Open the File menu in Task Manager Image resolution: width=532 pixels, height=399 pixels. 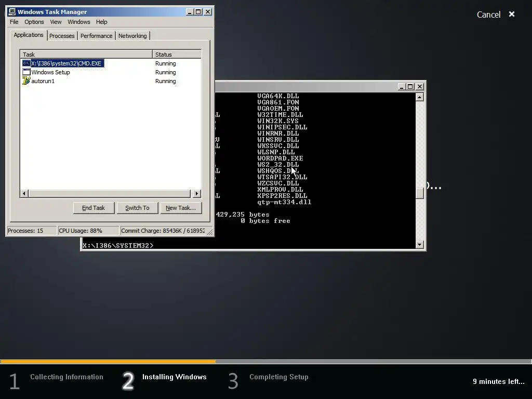coord(14,22)
